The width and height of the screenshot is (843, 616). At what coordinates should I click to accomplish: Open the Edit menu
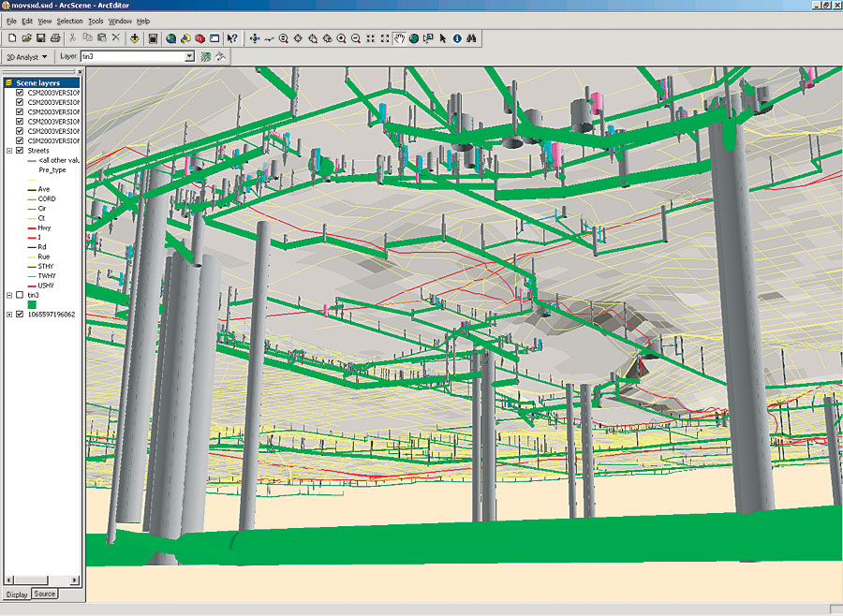coord(27,22)
